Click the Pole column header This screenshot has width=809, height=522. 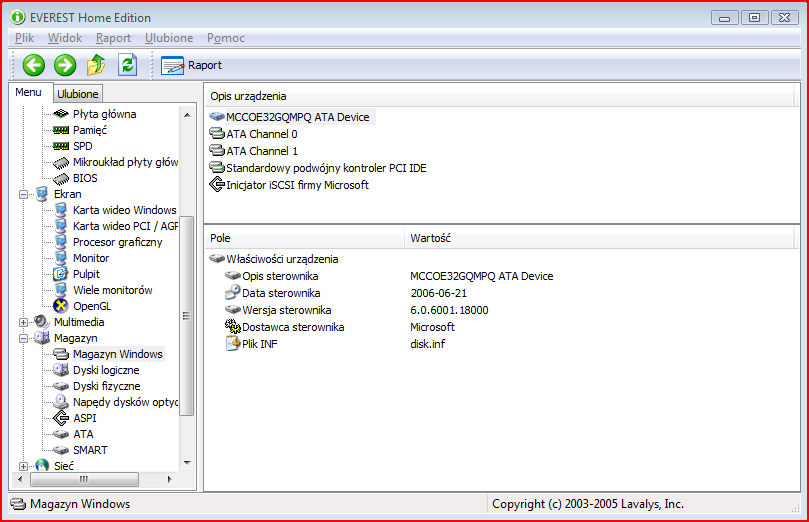(304, 238)
